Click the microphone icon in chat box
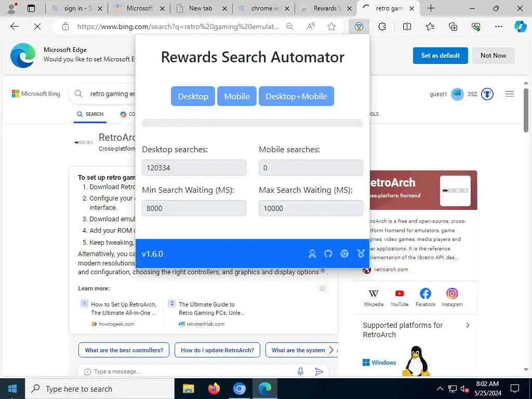The image size is (532, 399). [x=300, y=371]
